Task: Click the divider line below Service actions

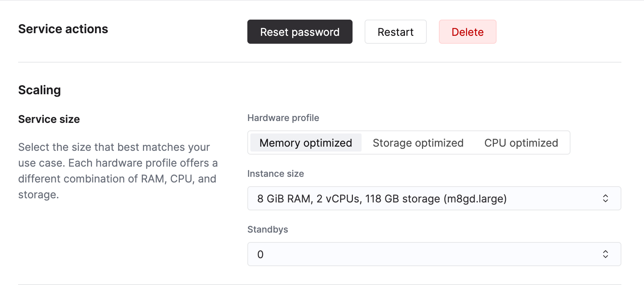Action: click(319, 62)
